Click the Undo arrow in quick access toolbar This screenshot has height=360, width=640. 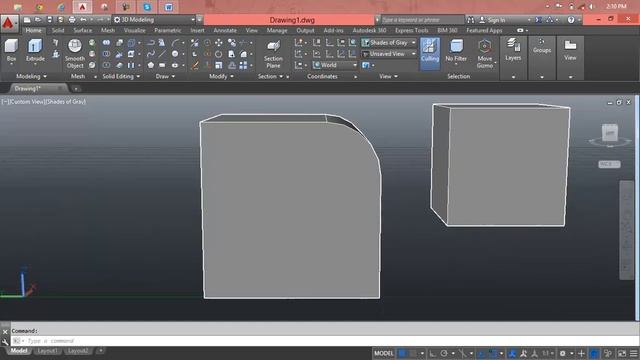tap(83, 20)
